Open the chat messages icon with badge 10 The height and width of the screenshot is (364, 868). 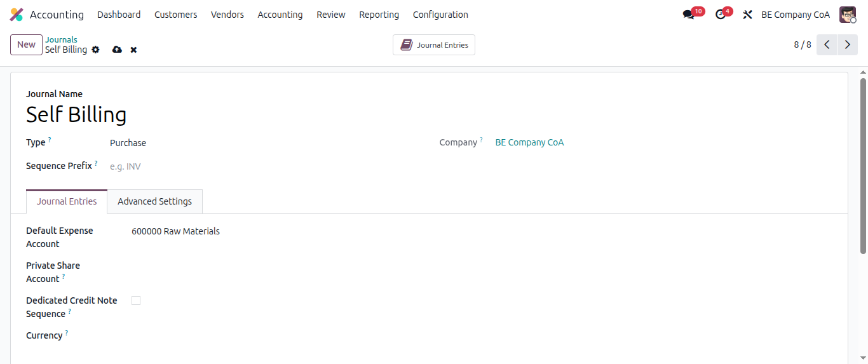coord(688,15)
